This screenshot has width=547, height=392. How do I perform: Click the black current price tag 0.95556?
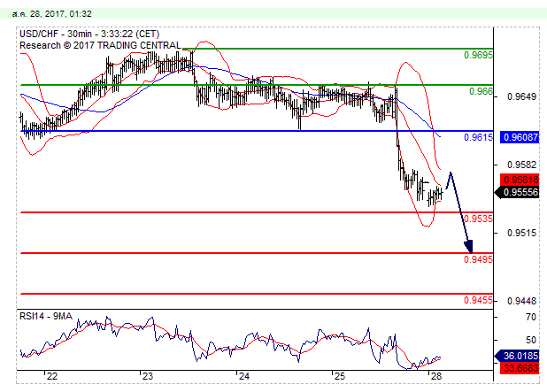click(517, 192)
